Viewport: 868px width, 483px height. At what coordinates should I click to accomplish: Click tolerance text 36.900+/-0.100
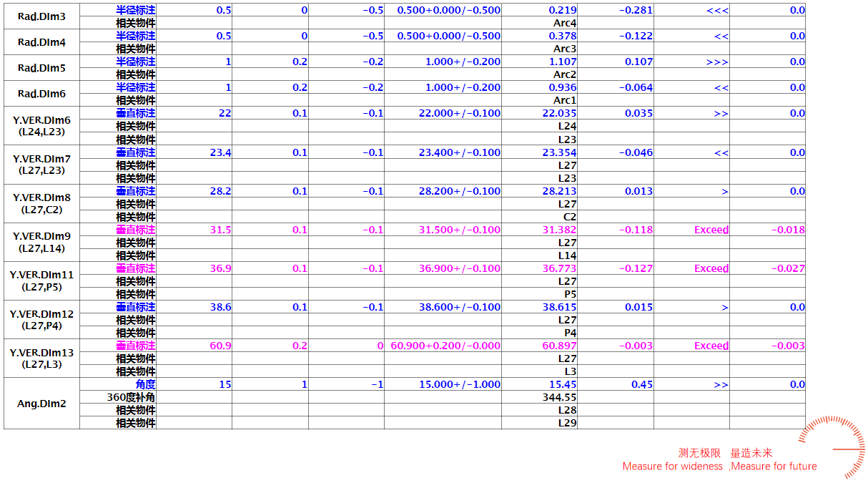[460, 268]
